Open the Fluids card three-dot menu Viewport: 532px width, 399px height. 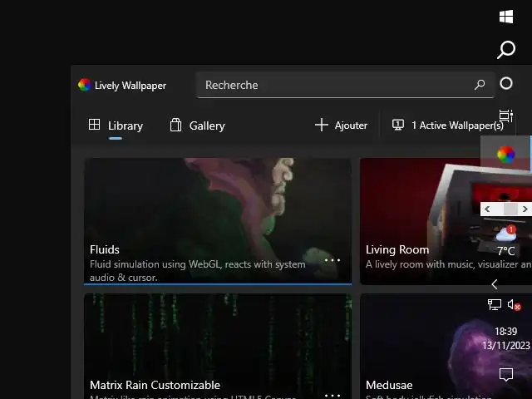pos(332,260)
